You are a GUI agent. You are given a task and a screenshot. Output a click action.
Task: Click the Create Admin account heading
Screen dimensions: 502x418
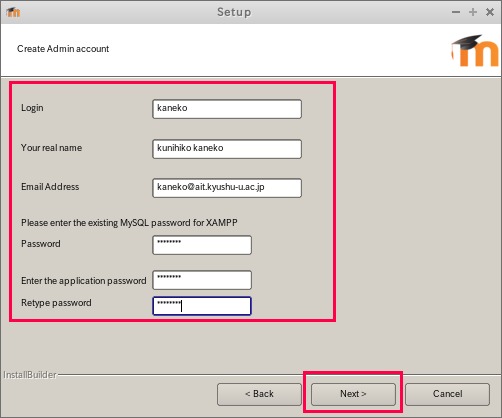(x=63, y=49)
